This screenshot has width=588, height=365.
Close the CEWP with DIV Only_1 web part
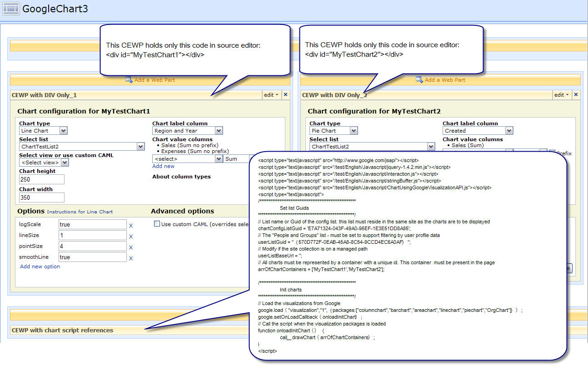[x=285, y=95]
